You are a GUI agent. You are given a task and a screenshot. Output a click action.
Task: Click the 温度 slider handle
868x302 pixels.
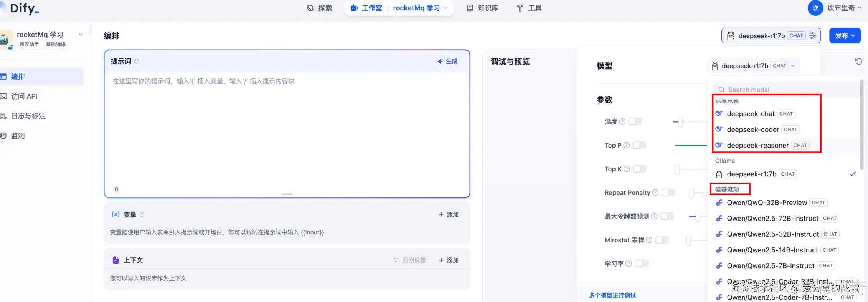pos(680,122)
